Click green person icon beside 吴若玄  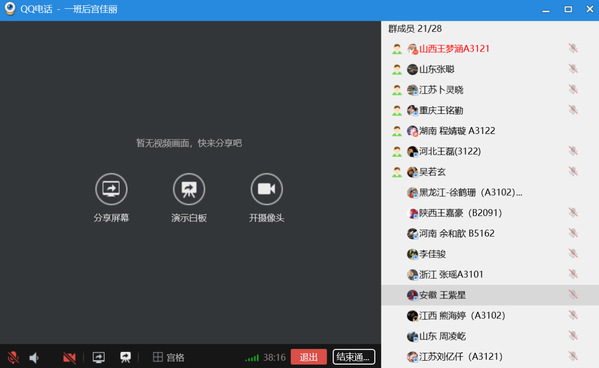click(x=397, y=172)
